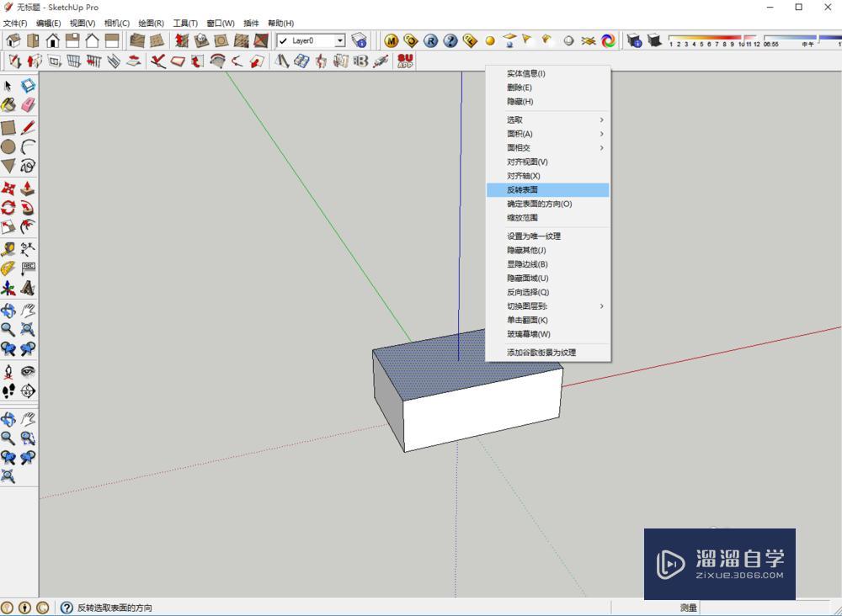Image resolution: width=842 pixels, height=616 pixels.
Task: Select the arrow Select tool
Action: click(8, 86)
